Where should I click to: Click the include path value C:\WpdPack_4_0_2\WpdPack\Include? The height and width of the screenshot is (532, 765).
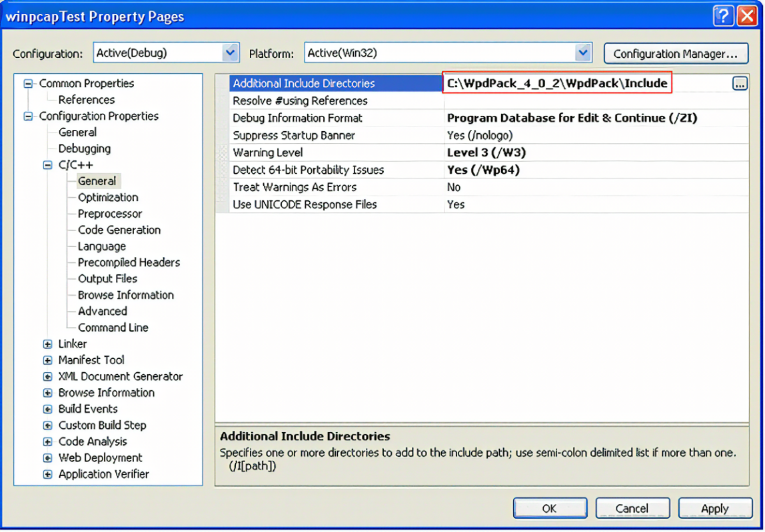pos(556,83)
